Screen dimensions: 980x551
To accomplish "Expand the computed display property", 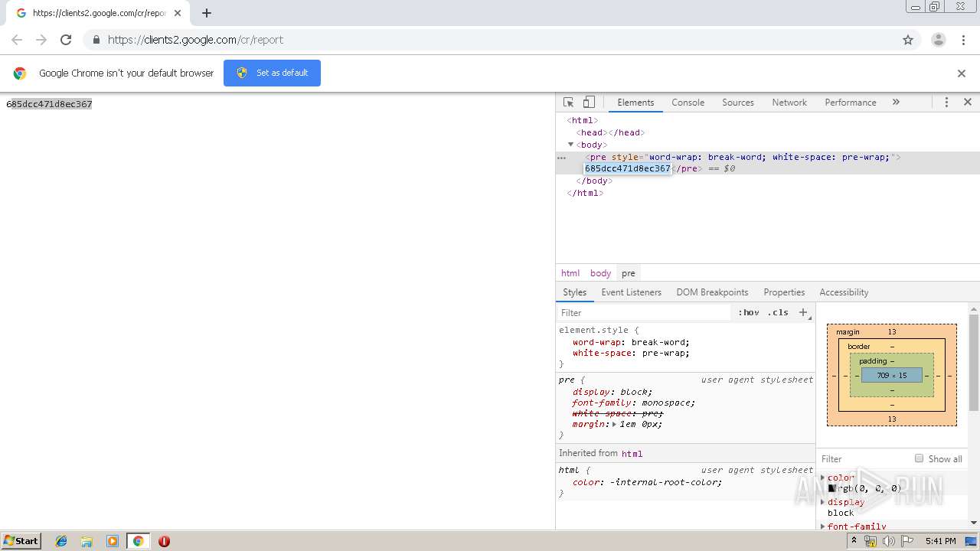I will [x=823, y=502].
